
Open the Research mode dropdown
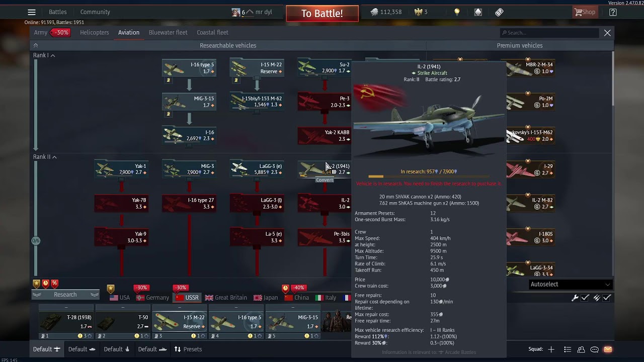click(x=65, y=295)
